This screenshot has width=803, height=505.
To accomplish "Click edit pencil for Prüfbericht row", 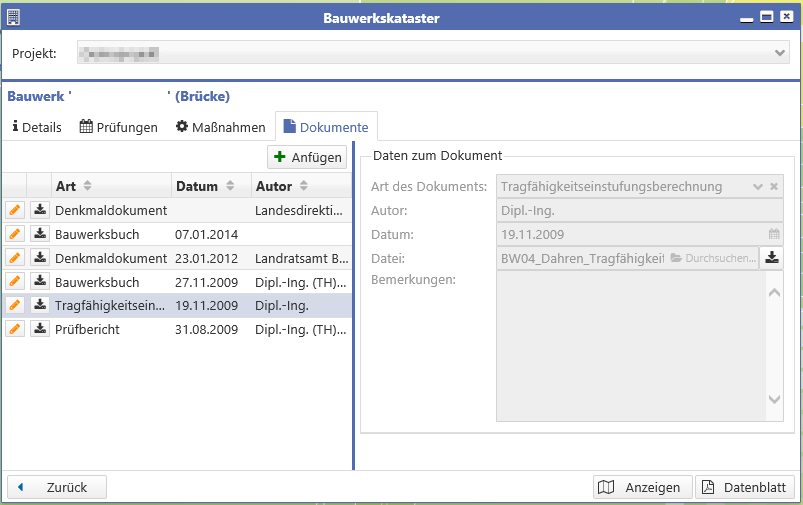I will pos(15,329).
